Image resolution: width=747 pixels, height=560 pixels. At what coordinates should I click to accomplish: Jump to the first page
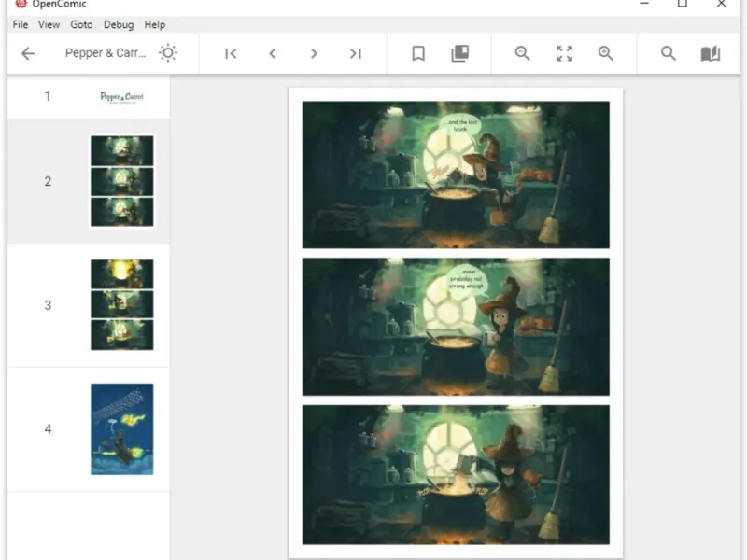[x=231, y=53]
